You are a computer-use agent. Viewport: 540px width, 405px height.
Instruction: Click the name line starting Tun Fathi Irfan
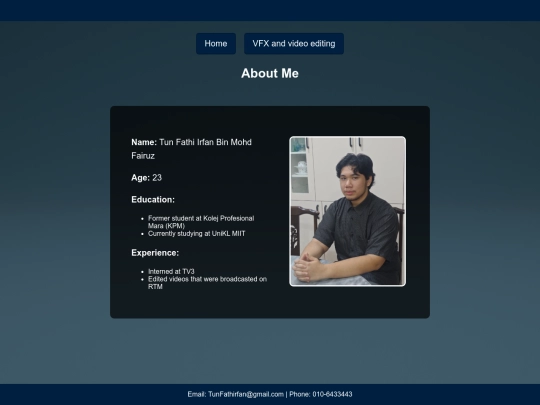click(191, 149)
